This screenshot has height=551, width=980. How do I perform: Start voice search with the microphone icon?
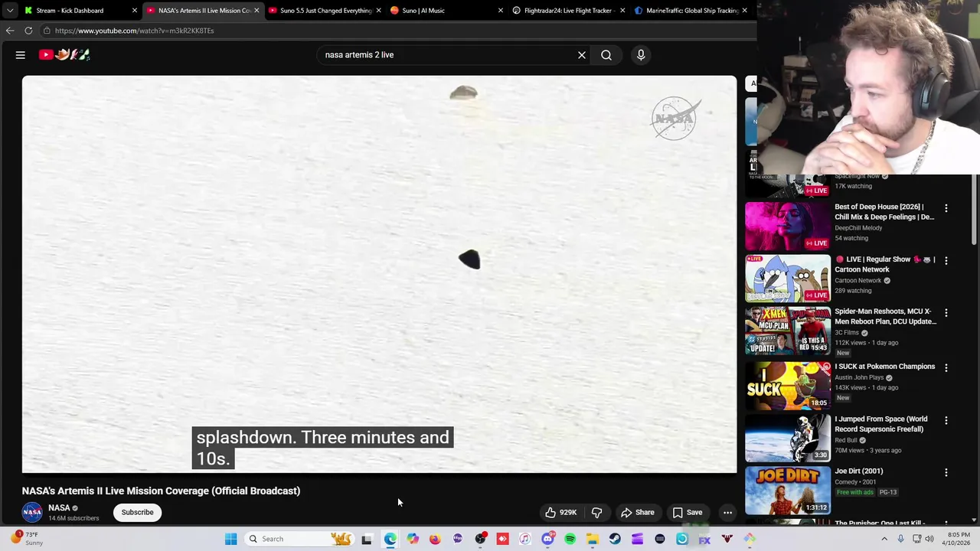tap(641, 55)
